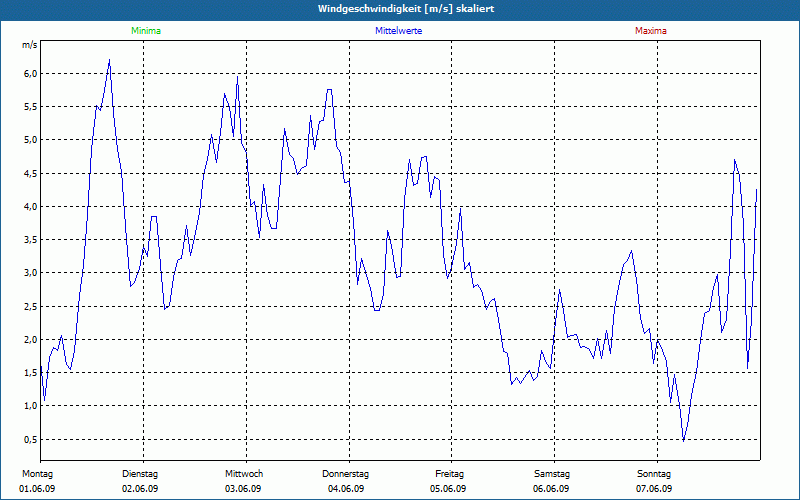Click the 0,5 y-axis value
800x500 pixels.
[31, 439]
